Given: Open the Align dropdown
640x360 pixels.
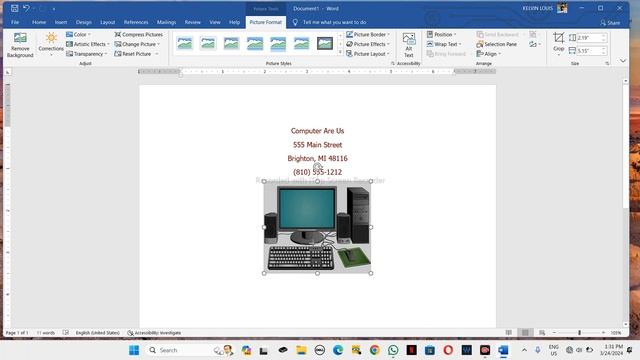Looking at the screenshot, I should 489,54.
